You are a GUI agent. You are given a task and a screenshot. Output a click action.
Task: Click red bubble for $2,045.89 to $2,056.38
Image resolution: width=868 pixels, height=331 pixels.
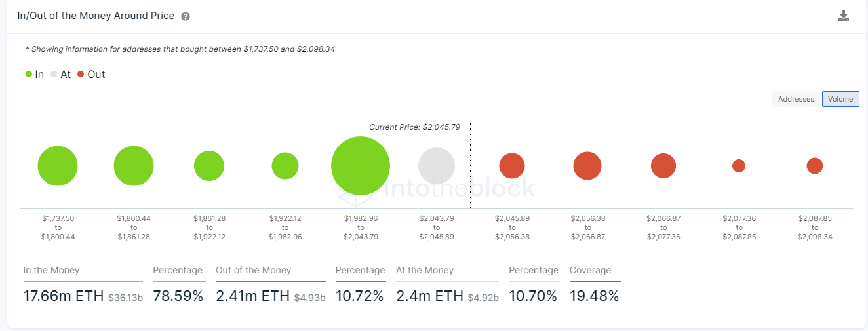512,166
